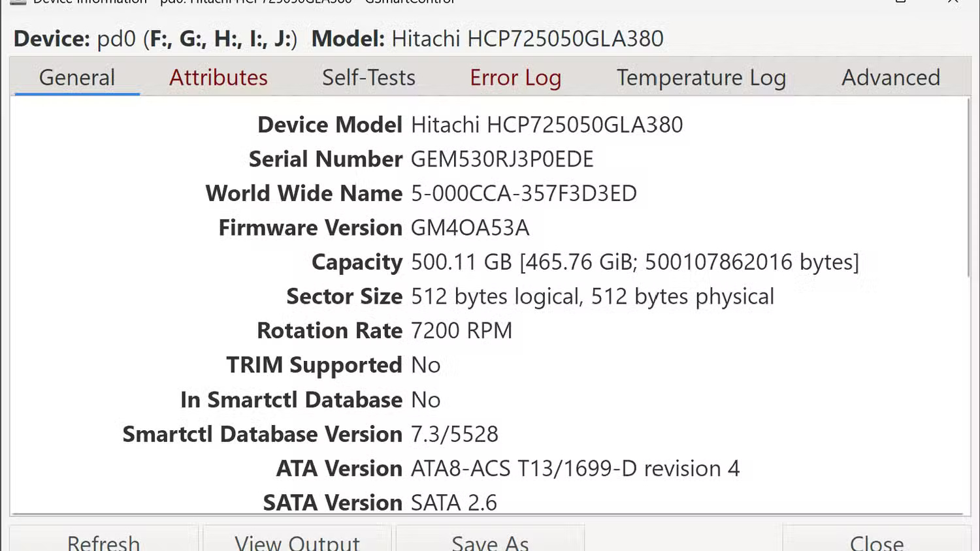Open the Error Log tab
980x551 pixels.
click(515, 77)
